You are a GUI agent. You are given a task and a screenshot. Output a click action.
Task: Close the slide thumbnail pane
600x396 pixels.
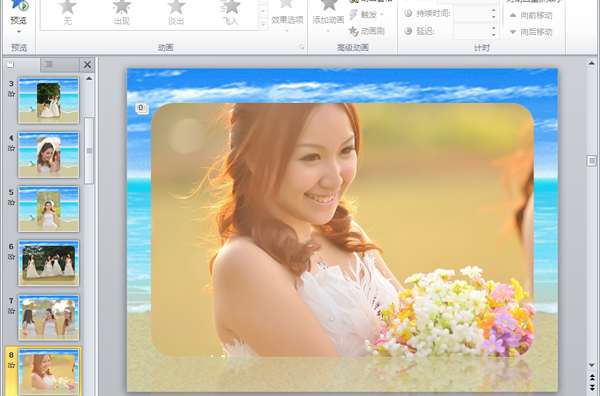tap(88, 65)
